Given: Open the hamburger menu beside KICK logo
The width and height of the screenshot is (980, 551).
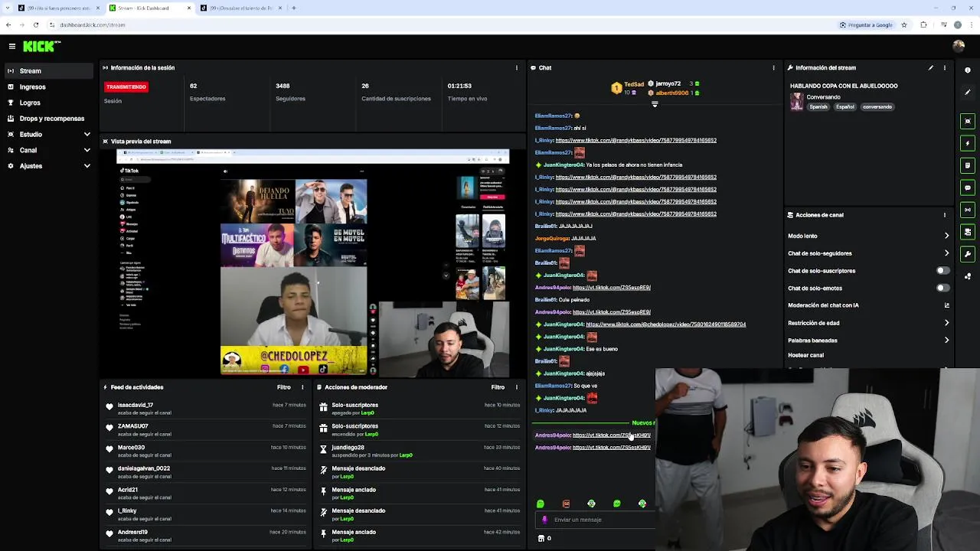Looking at the screenshot, I should (11, 46).
